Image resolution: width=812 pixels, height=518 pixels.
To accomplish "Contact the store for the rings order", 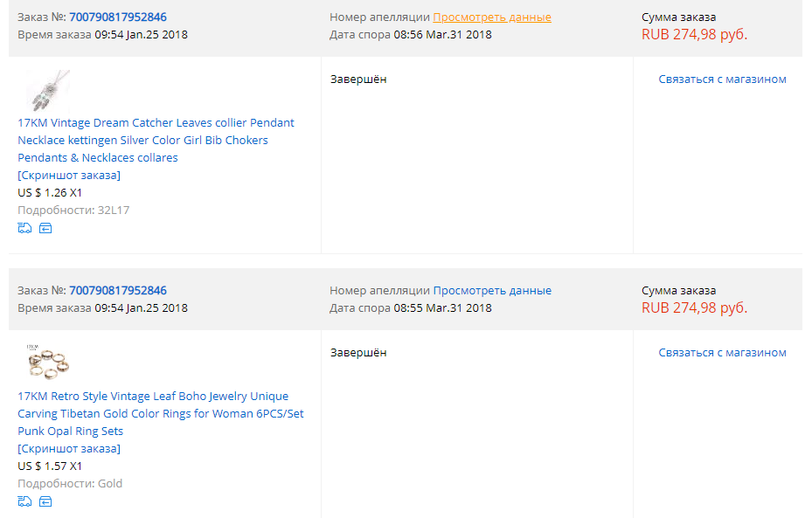I will 722,352.
